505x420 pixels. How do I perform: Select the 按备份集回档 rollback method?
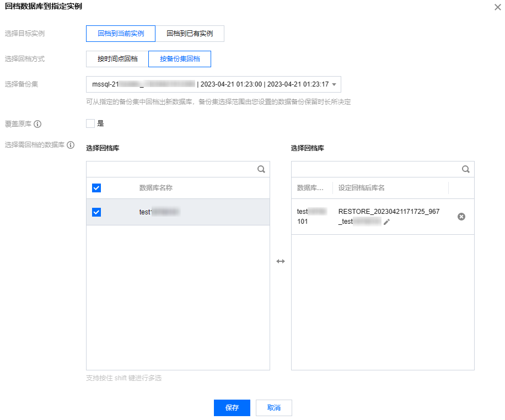point(180,59)
